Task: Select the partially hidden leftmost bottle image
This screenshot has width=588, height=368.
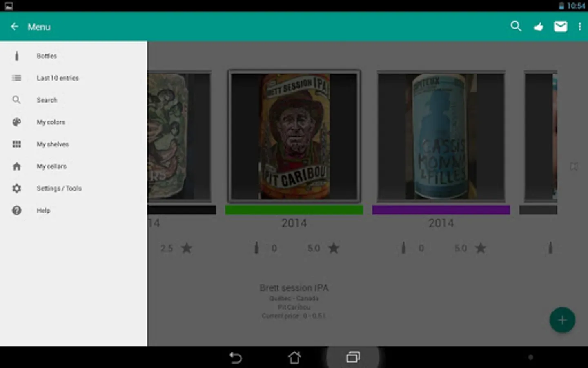Action: pos(179,136)
